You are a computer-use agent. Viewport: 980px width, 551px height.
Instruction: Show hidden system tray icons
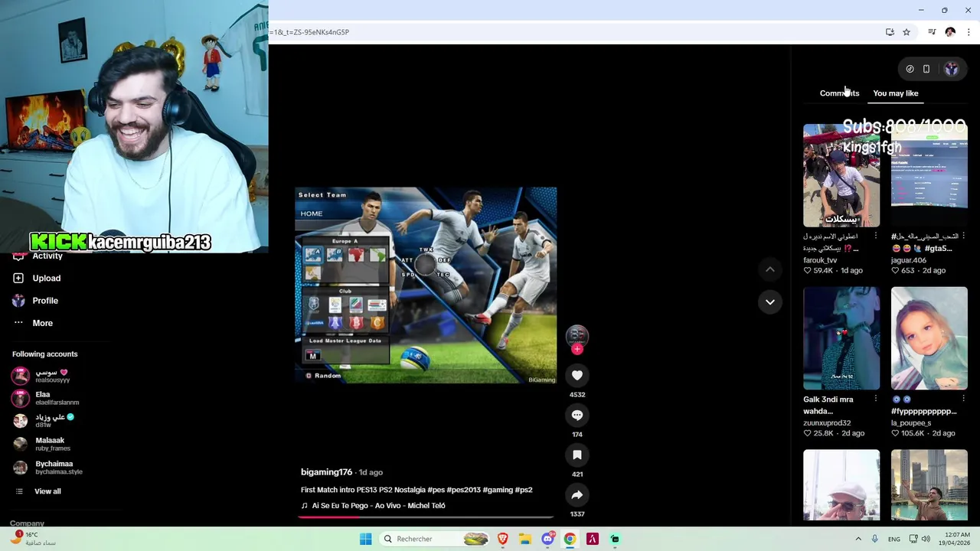click(858, 539)
